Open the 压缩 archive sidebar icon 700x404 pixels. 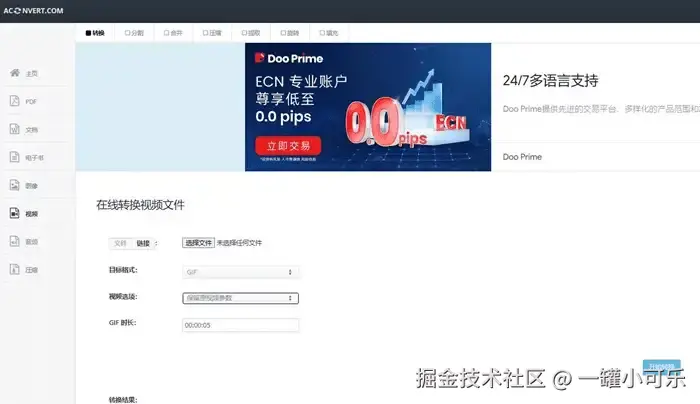coord(15,269)
